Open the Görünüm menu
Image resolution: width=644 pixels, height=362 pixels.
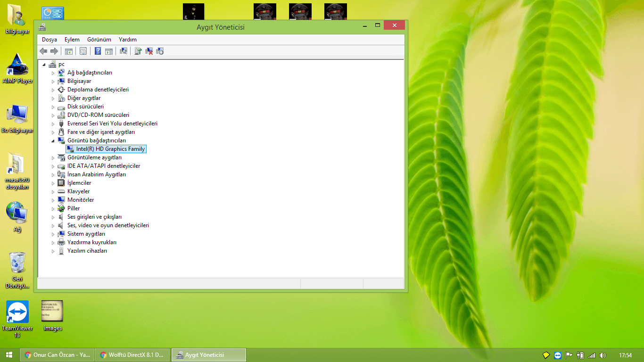pos(99,40)
